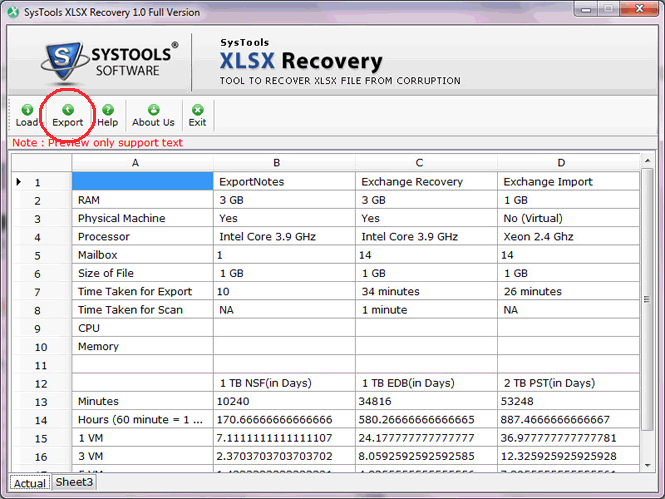Screen dimensions: 665x499
Task: Select the 36.977777777777781 cell
Action: coord(569,438)
